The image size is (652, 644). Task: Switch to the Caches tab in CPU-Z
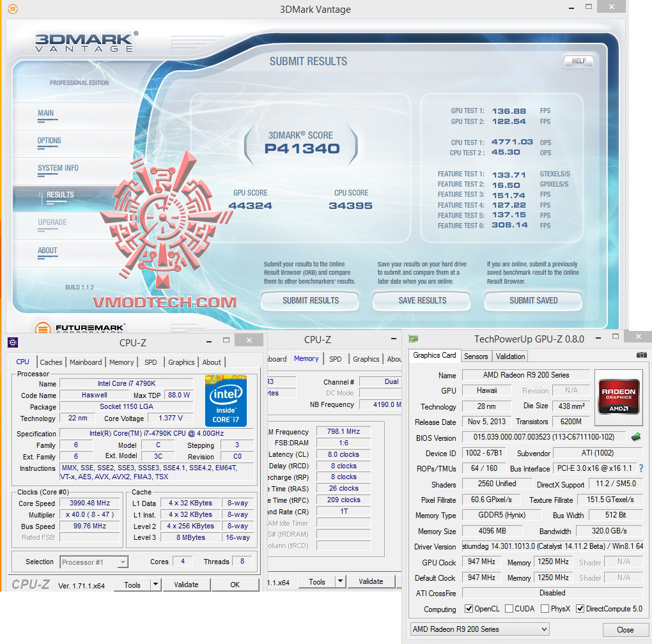tap(50, 362)
